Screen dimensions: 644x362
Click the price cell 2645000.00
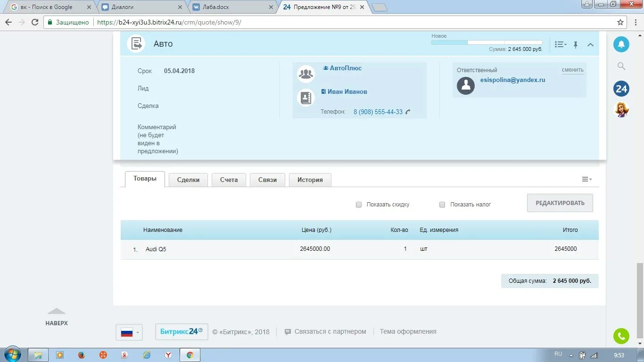[x=315, y=248]
